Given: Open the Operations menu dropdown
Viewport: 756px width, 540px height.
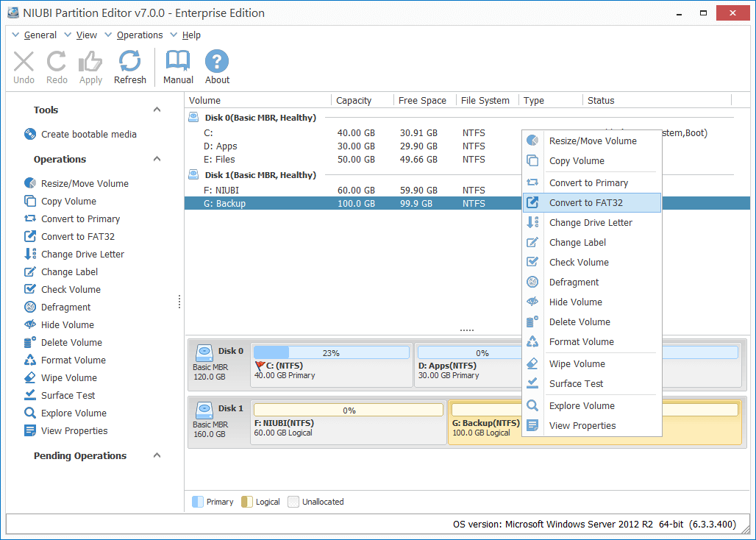Looking at the screenshot, I should pos(134,35).
